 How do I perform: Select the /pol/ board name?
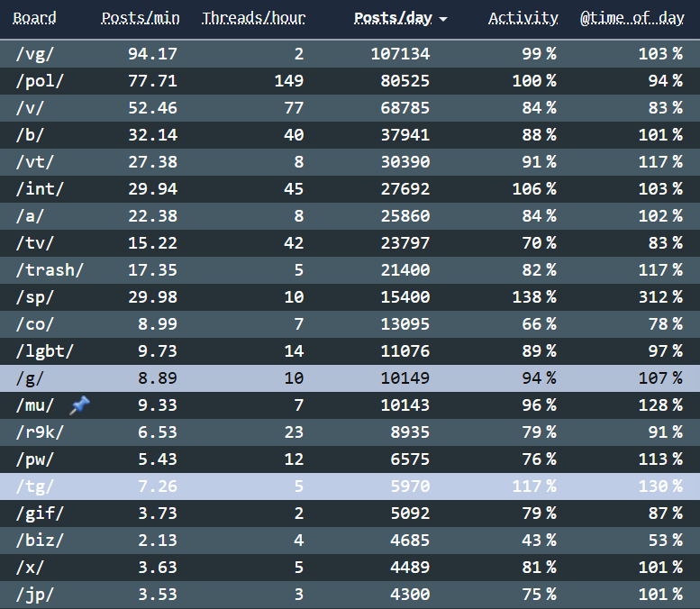click(40, 81)
